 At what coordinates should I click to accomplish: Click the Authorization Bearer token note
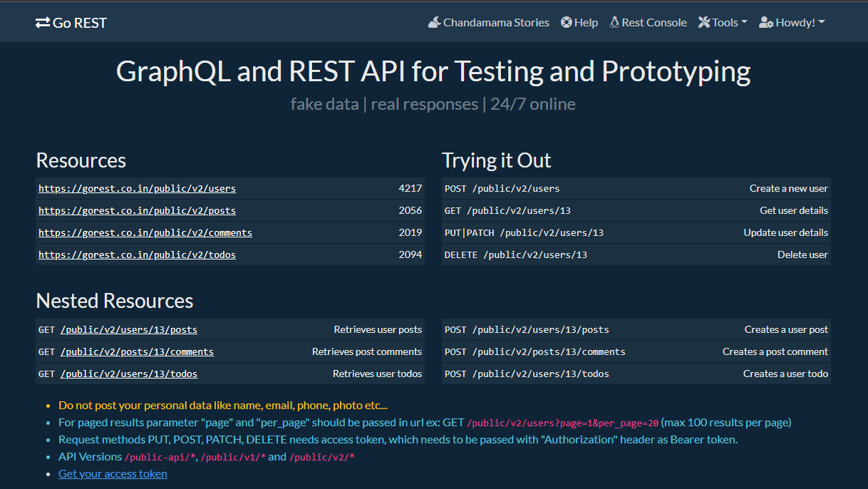coord(398,439)
